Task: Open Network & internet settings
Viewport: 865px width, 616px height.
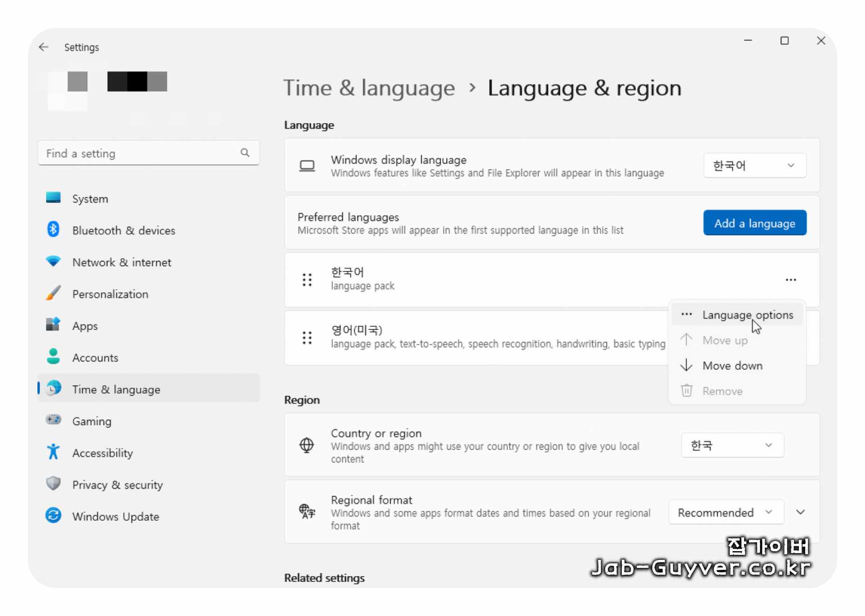Action: tap(121, 262)
